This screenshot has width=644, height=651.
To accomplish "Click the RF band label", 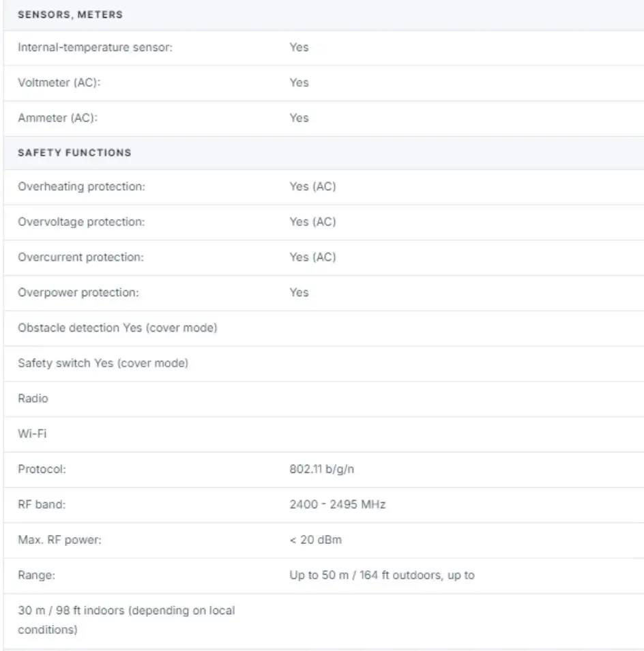I will pos(42,505).
